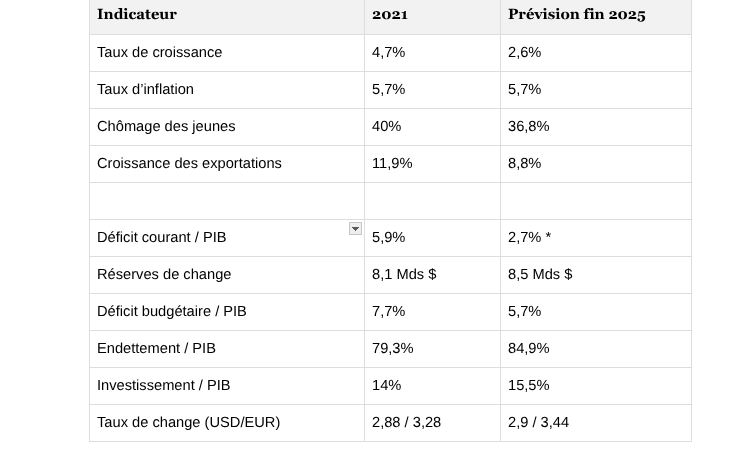
Task: Click the 2,7% * current deficit forecast
Action: [x=529, y=237]
